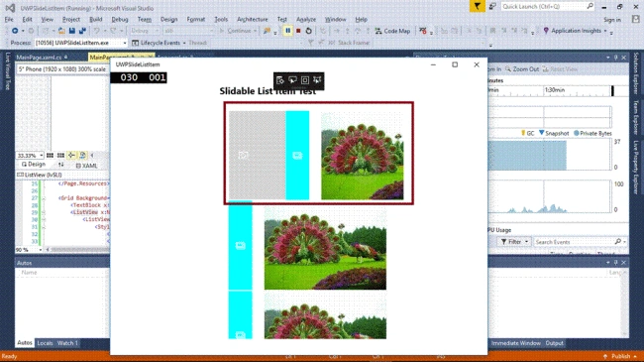Click the Application Insights icon

coord(546,31)
